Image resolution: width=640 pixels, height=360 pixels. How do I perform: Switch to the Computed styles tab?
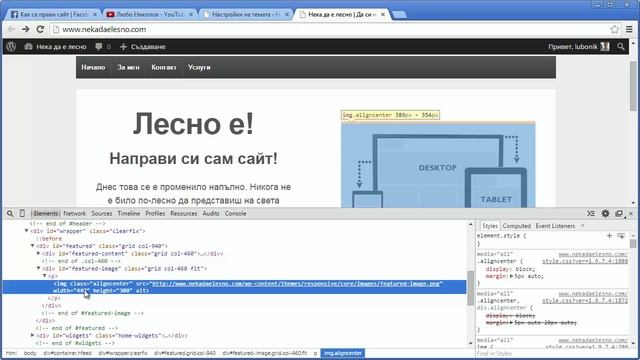[516, 226]
